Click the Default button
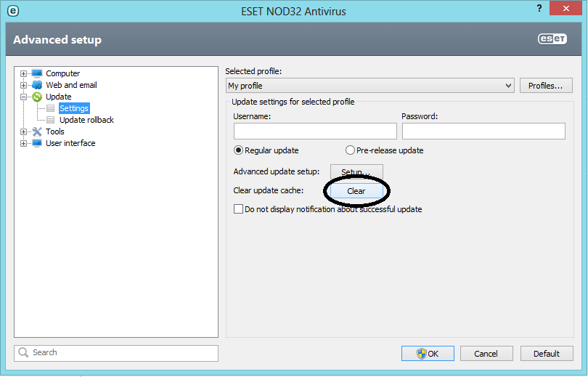Viewport: 588px width, 377px height. tap(547, 354)
